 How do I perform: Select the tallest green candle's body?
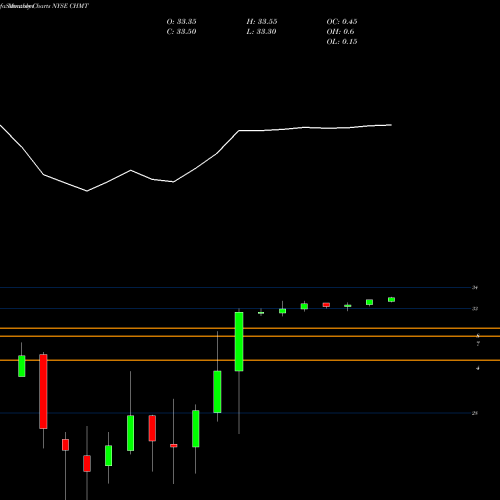point(239,341)
